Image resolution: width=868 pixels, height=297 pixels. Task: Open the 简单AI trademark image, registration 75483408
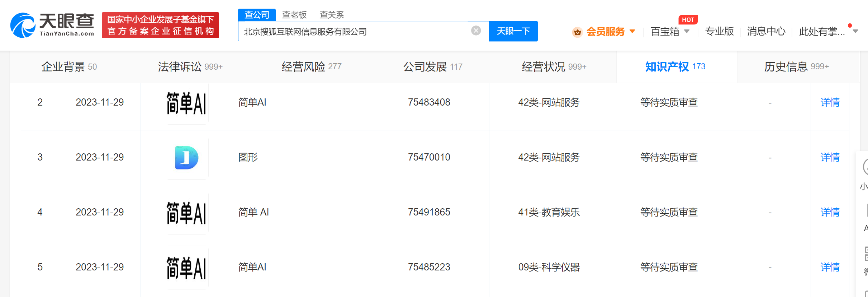(x=186, y=103)
